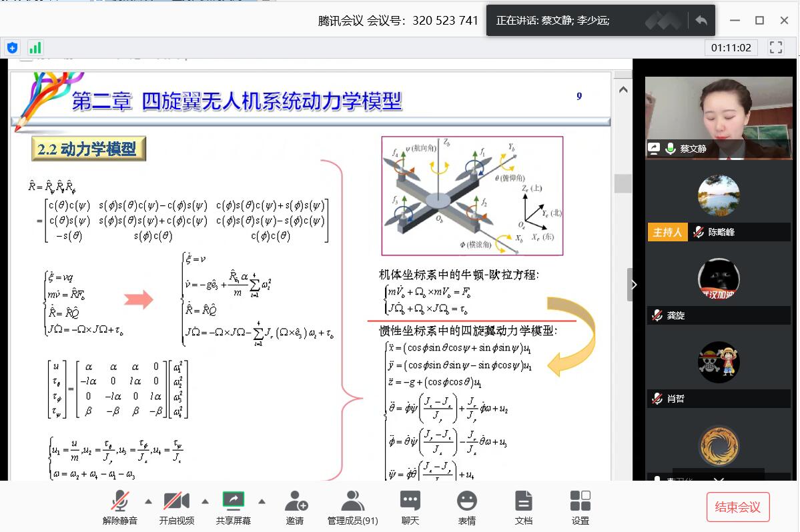
Task: Expand share options arrow beside 共享屏幕
Action: click(262, 501)
